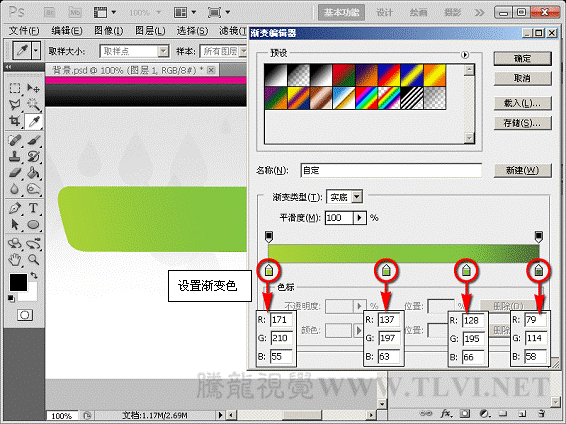Select the Magic Wand tool

(x=34, y=105)
